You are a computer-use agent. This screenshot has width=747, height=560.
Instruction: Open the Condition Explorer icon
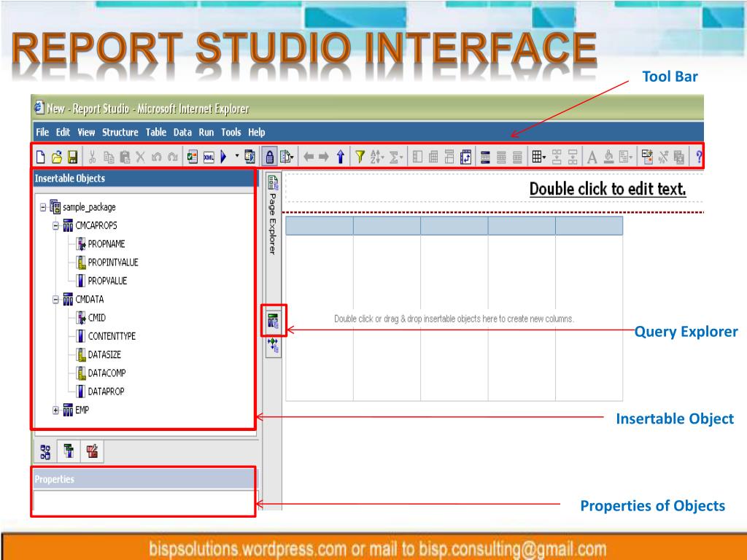[273, 346]
